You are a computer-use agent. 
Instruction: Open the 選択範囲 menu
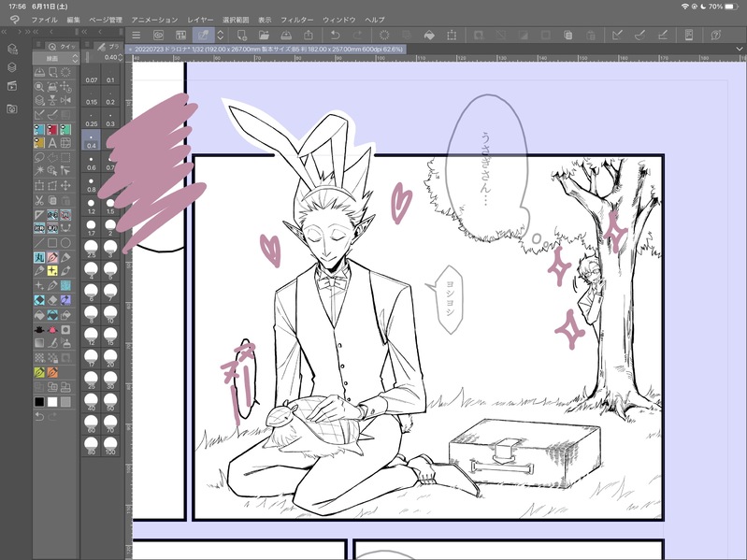click(236, 20)
